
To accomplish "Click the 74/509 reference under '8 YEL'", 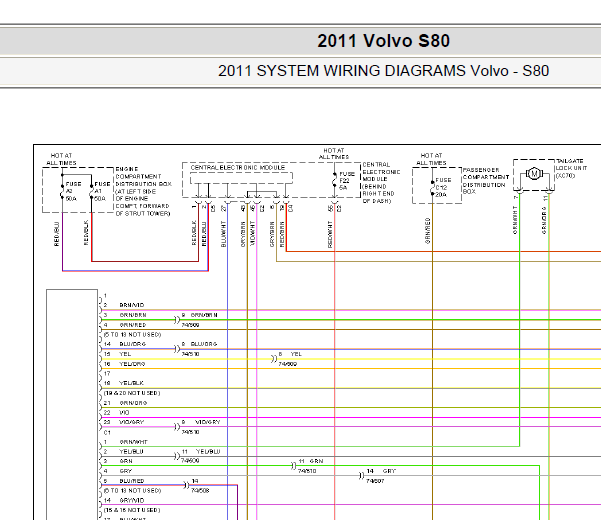I will pos(287,364).
